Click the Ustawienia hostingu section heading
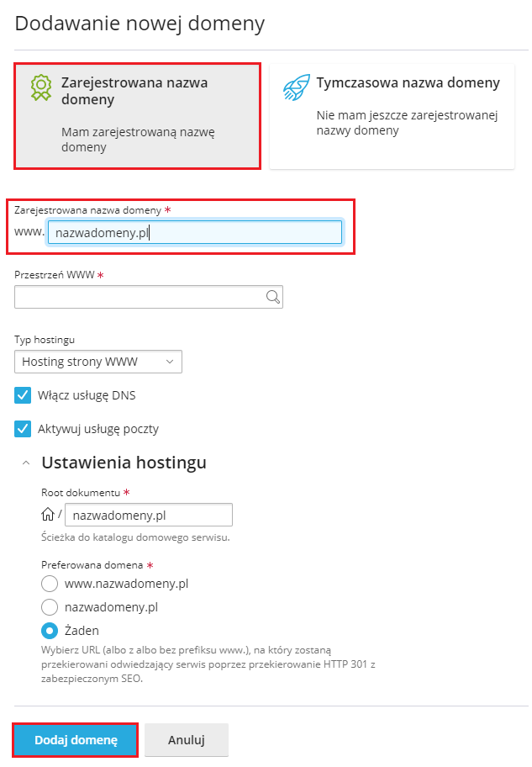The width and height of the screenshot is (532, 767). pos(124,463)
